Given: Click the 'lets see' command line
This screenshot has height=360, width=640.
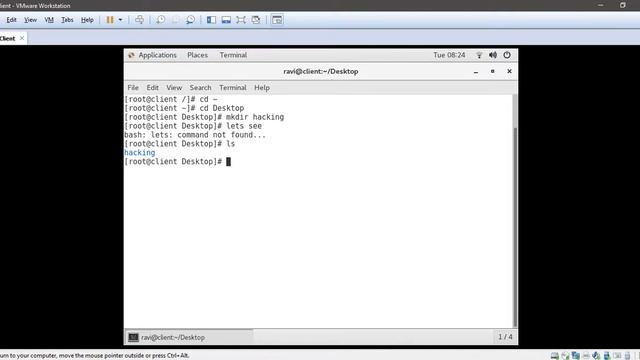Looking at the screenshot, I should 193,126.
